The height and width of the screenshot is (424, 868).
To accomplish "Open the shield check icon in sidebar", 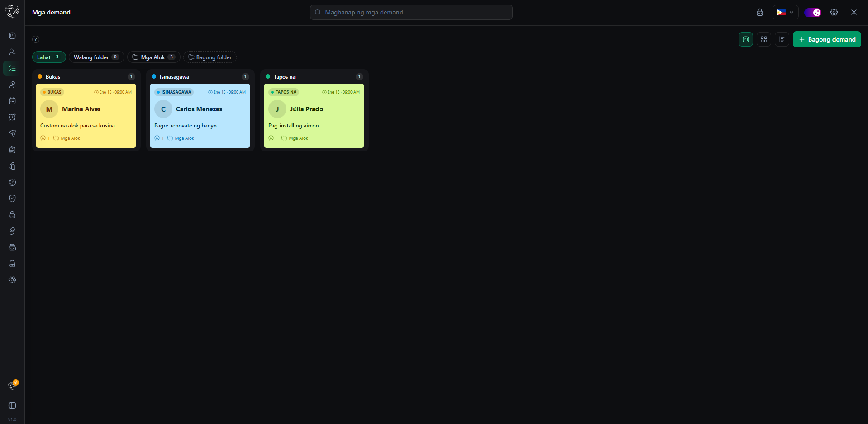I will tap(12, 198).
